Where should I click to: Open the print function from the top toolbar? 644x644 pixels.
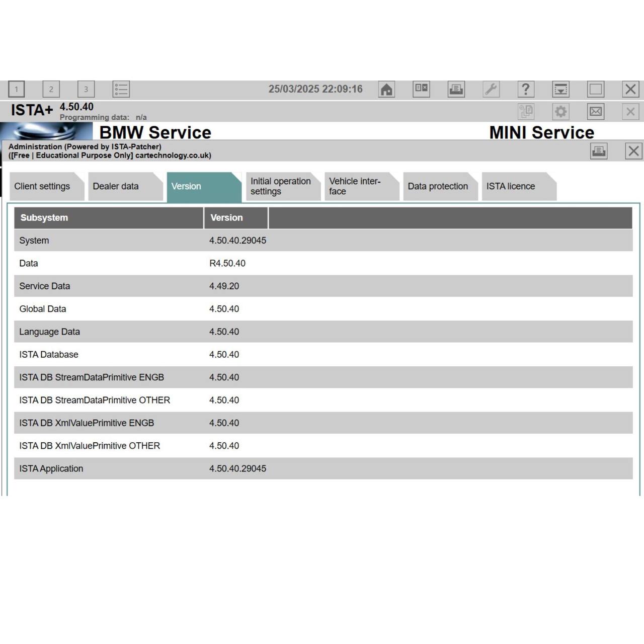pos(456,89)
